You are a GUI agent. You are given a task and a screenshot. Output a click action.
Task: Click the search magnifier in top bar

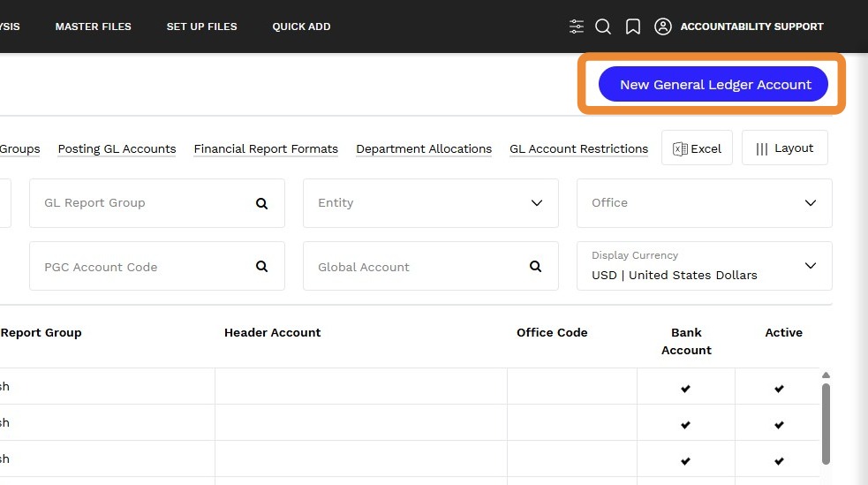603,27
